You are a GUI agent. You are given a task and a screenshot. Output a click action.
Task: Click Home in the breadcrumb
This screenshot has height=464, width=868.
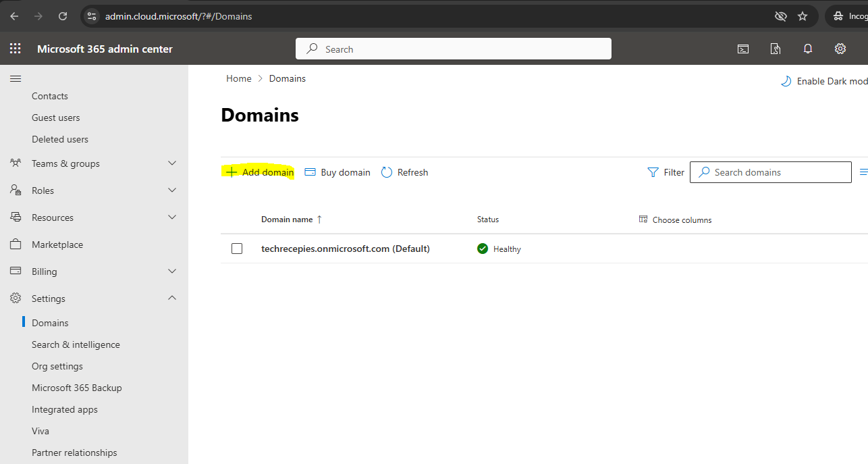point(239,78)
